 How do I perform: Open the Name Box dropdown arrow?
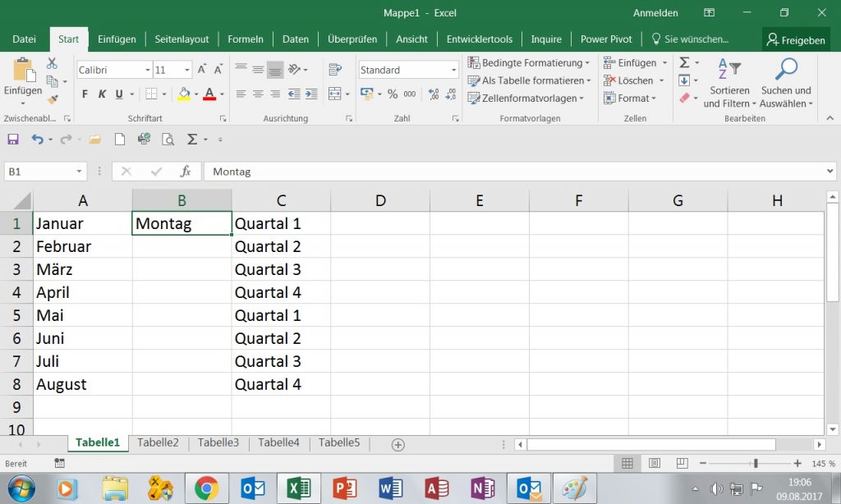(x=79, y=172)
